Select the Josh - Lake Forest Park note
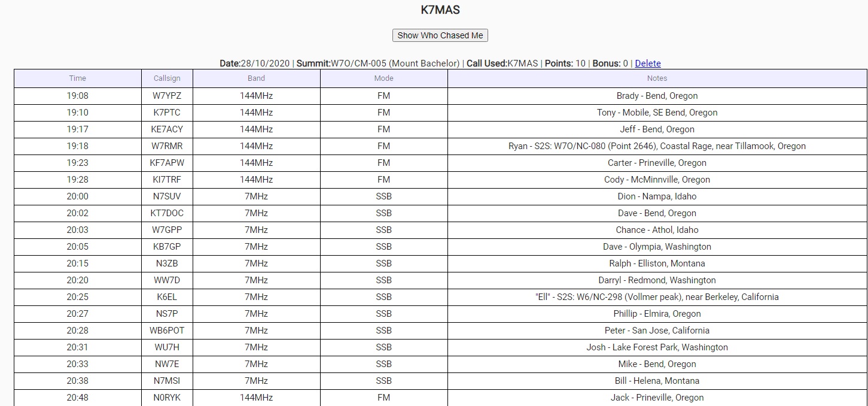 coord(657,347)
